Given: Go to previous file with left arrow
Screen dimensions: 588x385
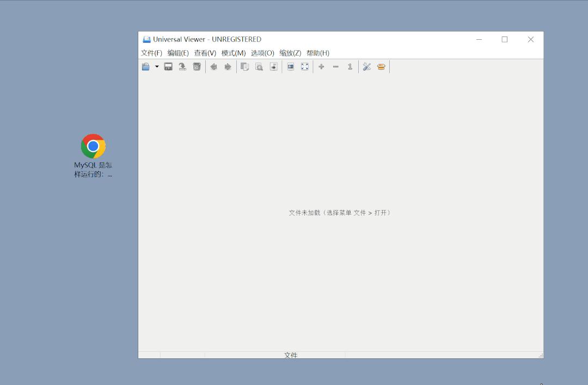Looking at the screenshot, I should pyautogui.click(x=214, y=66).
